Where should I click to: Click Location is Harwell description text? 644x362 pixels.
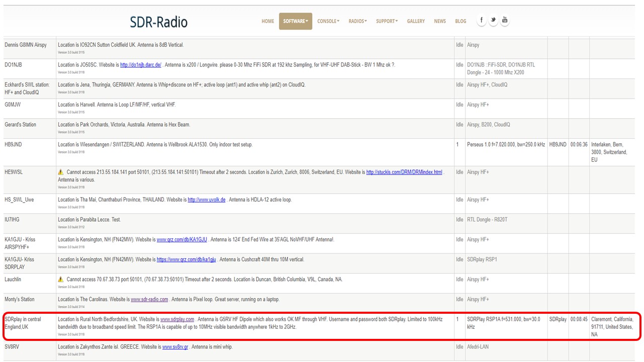click(x=117, y=105)
